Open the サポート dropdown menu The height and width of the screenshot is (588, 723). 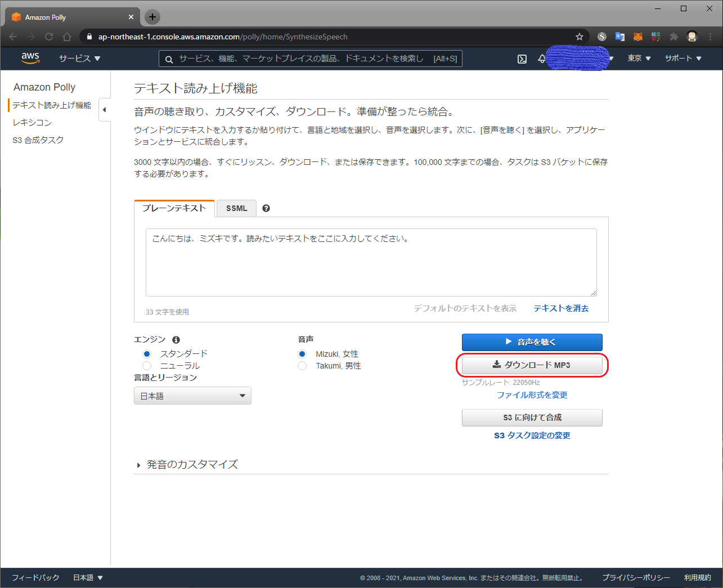[x=683, y=59]
